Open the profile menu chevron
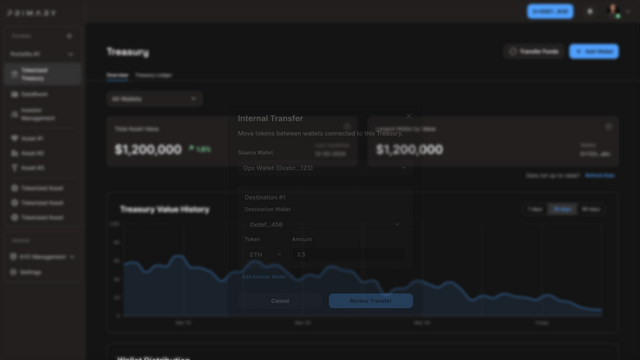Screen dimensions: 640x360 (x=628, y=11)
